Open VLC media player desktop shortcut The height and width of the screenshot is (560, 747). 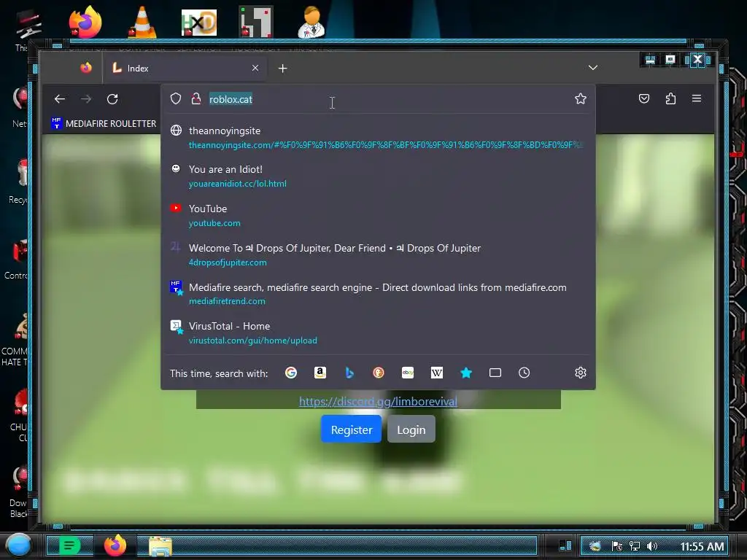tap(142, 22)
